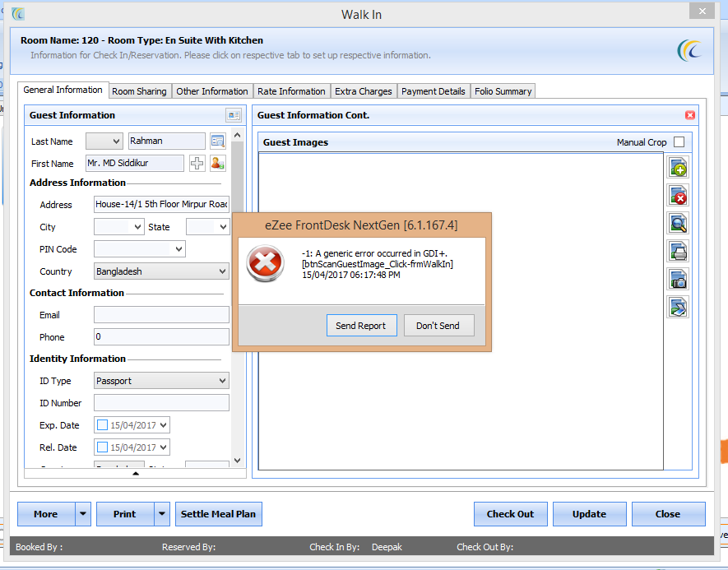This screenshot has width=728, height=570.
Task: Open the Rel. Date calendar dropdown arrow
Action: point(164,447)
